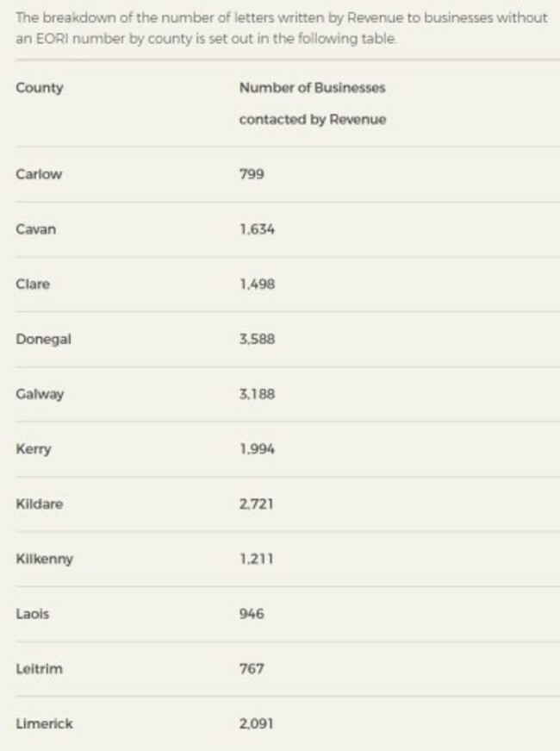Click the intro paragraph about EORI letters
This screenshot has width=560, height=751.
coord(280,28)
